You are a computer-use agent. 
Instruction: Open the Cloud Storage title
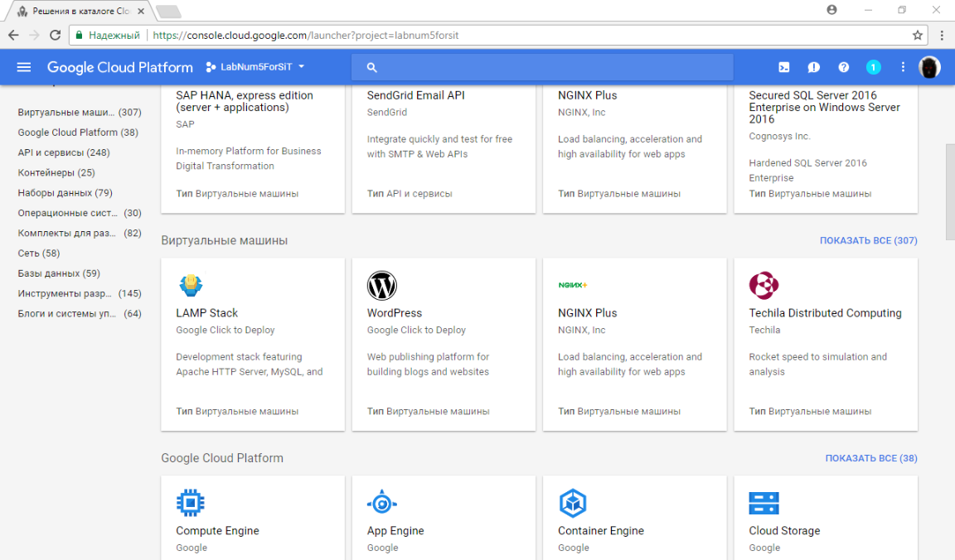pyautogui.click(x=784, y=531)
